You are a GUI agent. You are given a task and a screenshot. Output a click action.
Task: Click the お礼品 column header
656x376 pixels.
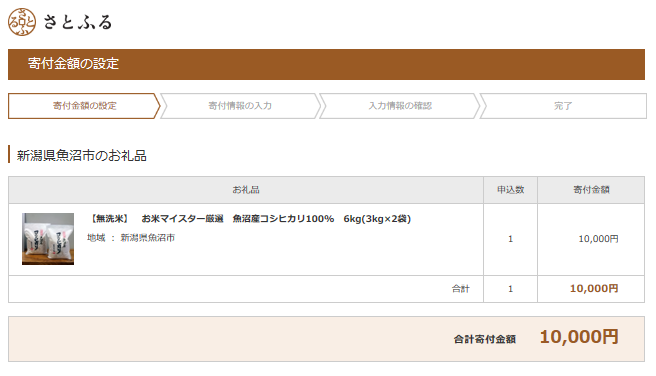[x=246, y=190]
